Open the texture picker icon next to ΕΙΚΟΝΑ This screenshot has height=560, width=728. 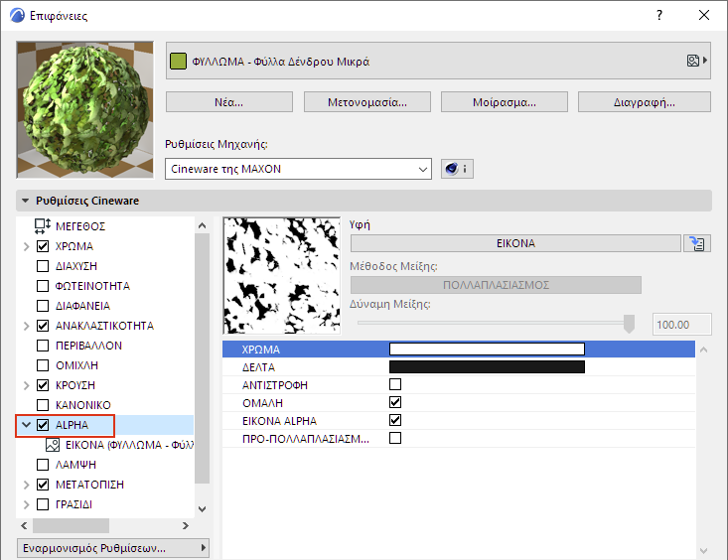click(x=697, y=243)
